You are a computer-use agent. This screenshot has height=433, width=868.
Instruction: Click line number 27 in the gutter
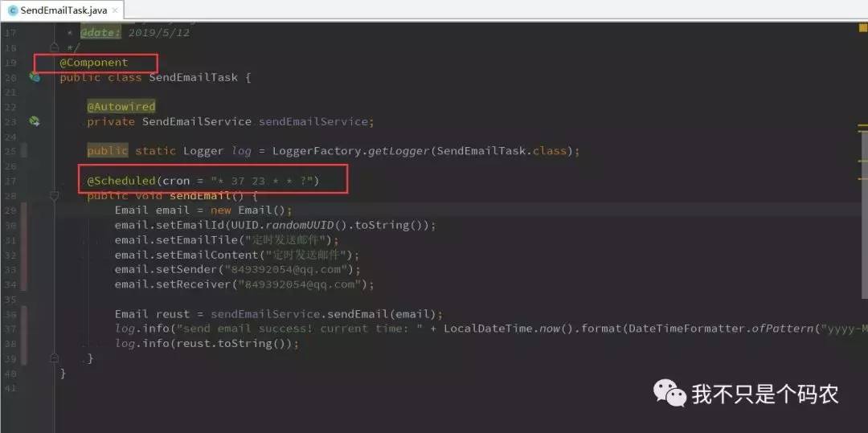pyautogui.click(x=10, y=181)
